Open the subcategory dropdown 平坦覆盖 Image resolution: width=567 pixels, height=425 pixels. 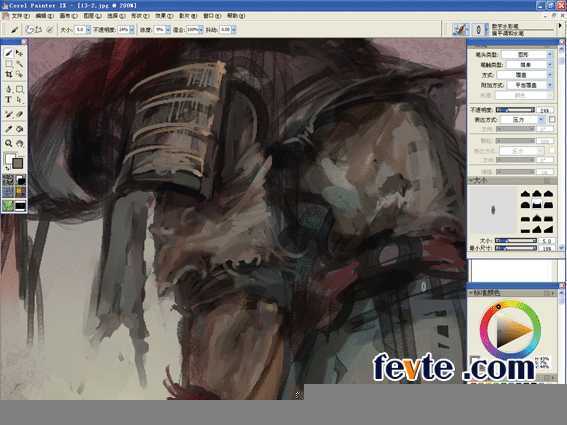pyautogui.click(x=529, y=85)
